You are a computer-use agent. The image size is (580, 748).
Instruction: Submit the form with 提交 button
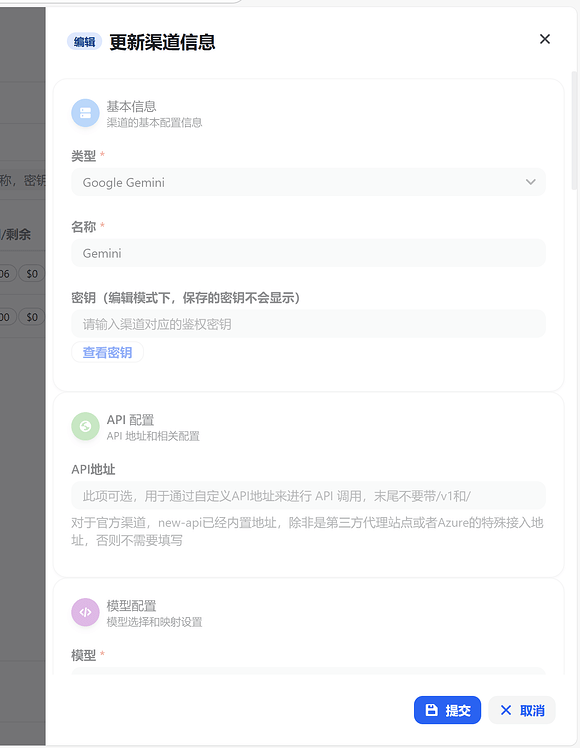tap(447, 710)
